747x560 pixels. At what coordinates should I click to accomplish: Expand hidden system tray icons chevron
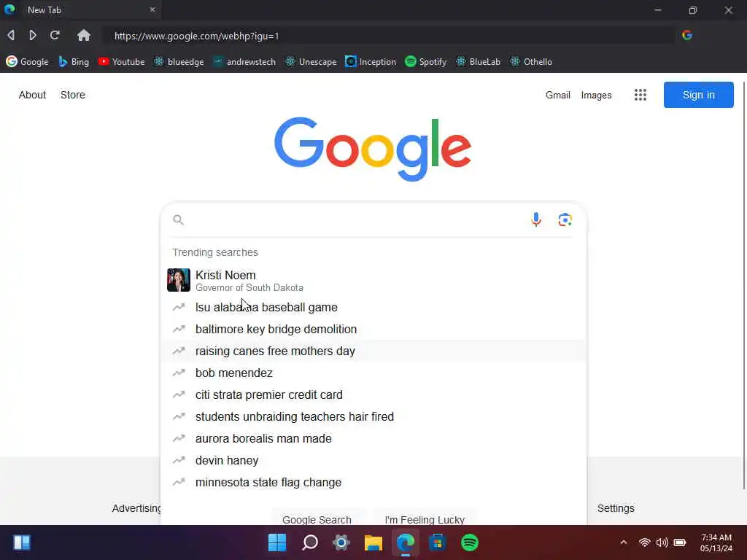coord(623,542)
